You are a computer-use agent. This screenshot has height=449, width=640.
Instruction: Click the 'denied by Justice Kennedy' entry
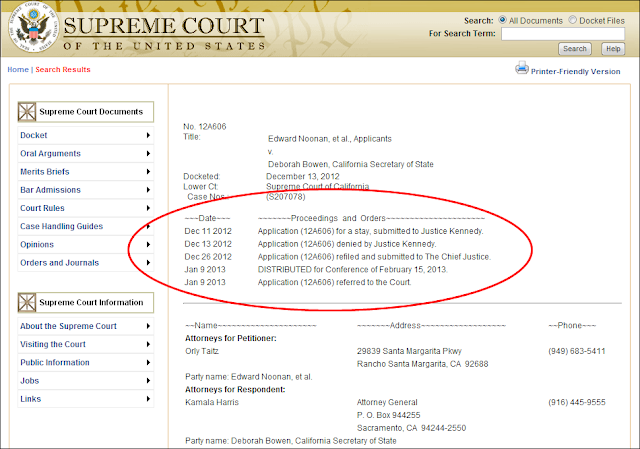[x=347, y=244]
